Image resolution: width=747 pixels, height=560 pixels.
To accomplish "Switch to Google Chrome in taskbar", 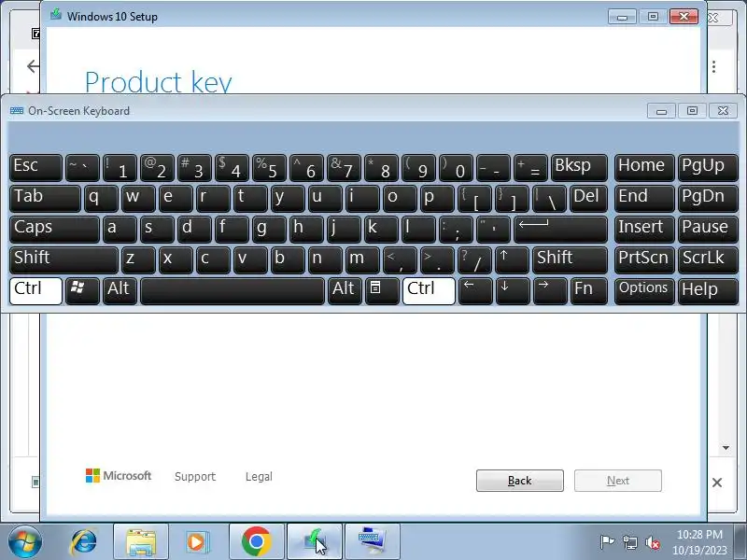I will pos(256,542).
